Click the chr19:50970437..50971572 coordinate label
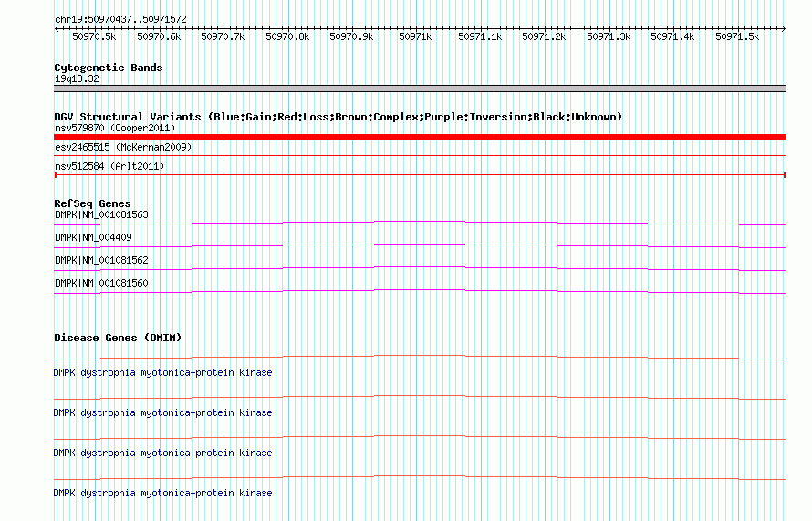 coord(120,19)
